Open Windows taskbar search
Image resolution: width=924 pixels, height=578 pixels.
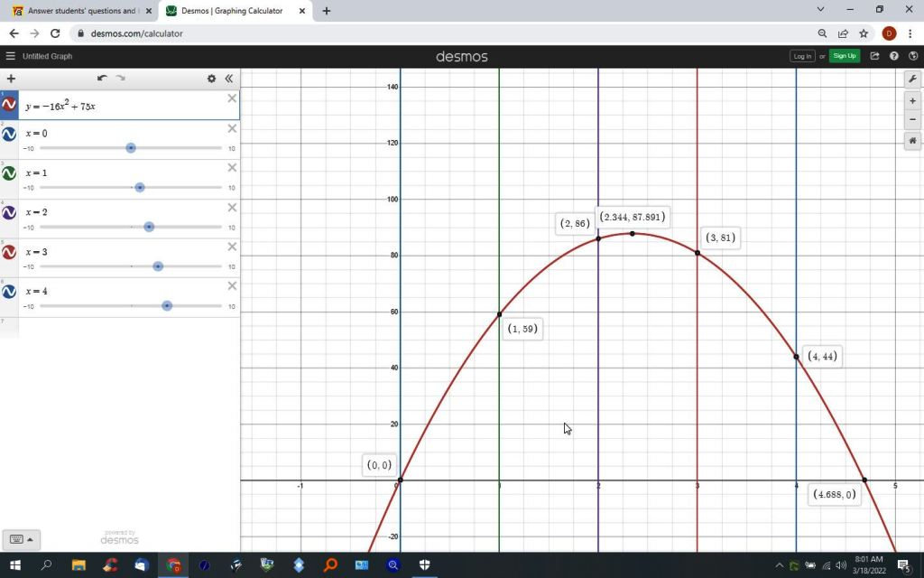pos(46,565)
